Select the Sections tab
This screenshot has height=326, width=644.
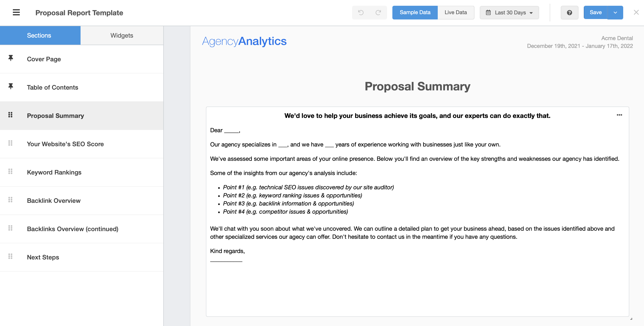(40, 35)
